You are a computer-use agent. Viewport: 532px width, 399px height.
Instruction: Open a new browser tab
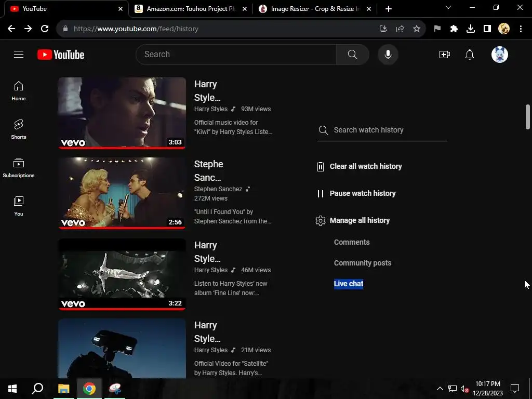[x=389, y=9]
